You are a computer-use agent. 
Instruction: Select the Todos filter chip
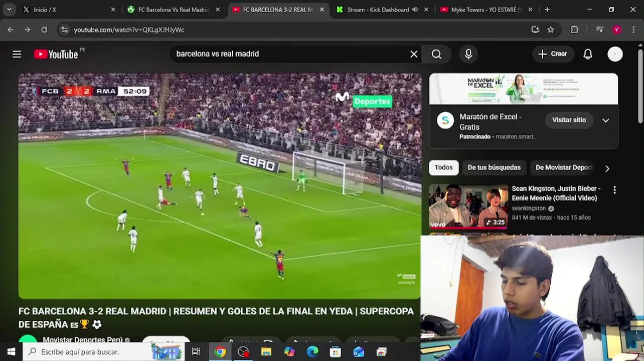point(443,167)
